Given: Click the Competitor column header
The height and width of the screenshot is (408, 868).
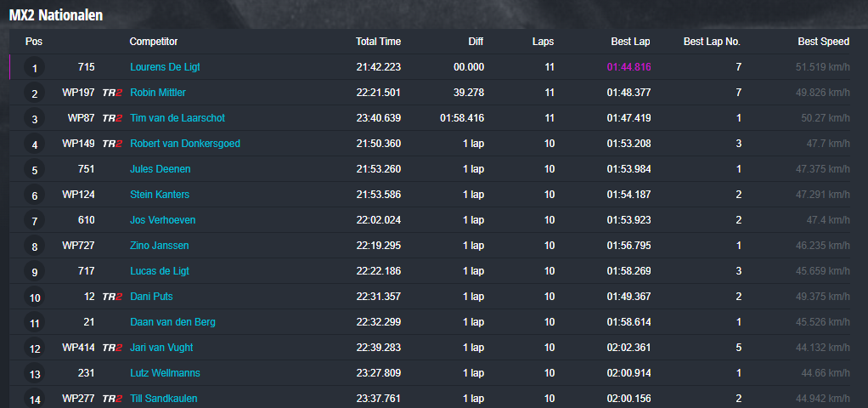Looking at the screenshot, I should (x=154, y=42).
